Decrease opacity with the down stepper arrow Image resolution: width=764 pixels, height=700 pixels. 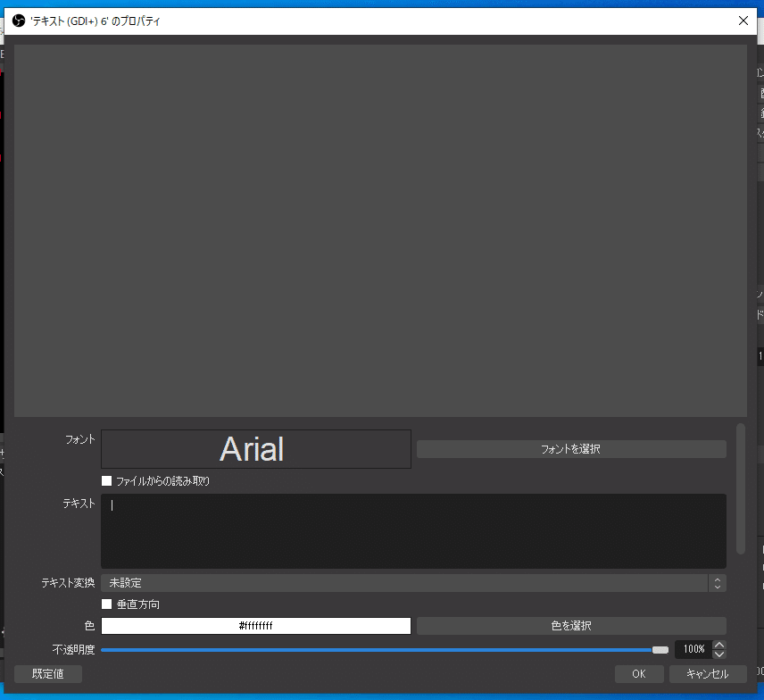pyautogui.click(x=719, y=654)
